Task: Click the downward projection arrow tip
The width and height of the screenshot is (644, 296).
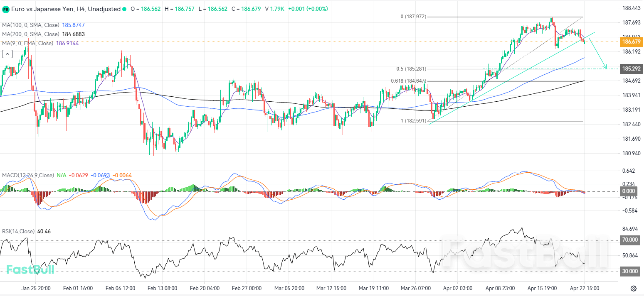Action: click(606, 68)
